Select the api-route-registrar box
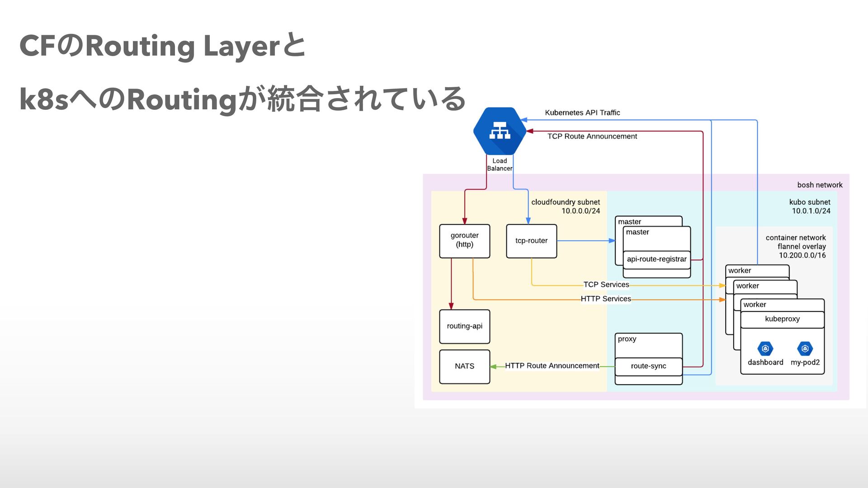The height and width of the screenshot is (488, 868). [x=656, y=259]
